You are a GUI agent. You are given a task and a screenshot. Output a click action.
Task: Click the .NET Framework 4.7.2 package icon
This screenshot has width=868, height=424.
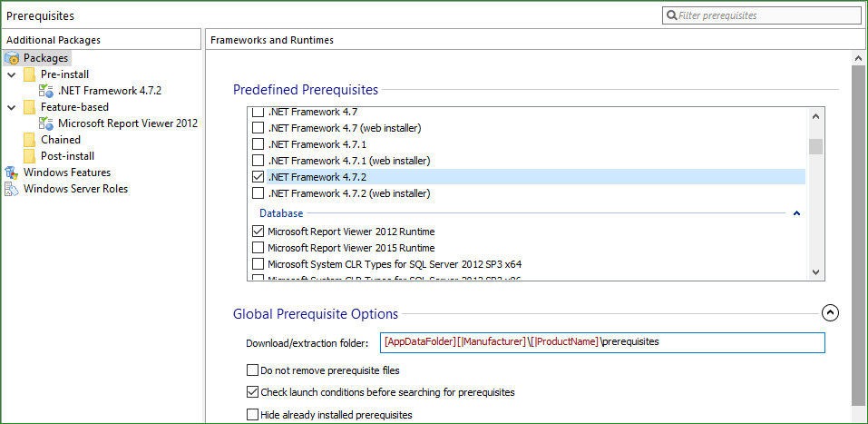[46, 91]
